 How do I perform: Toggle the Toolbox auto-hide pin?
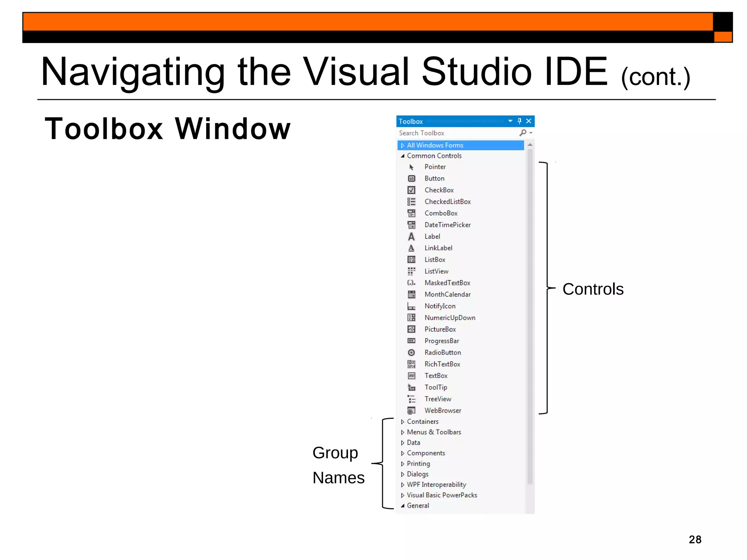[520, 121]
